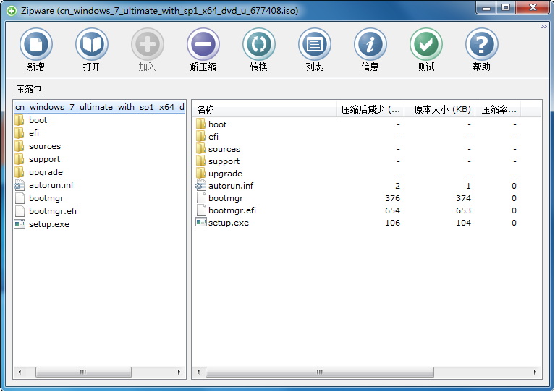This screenshot has width=555, height=392.
Task: Click bootmgr original size value 374
Action: click(x=463, y=198)
